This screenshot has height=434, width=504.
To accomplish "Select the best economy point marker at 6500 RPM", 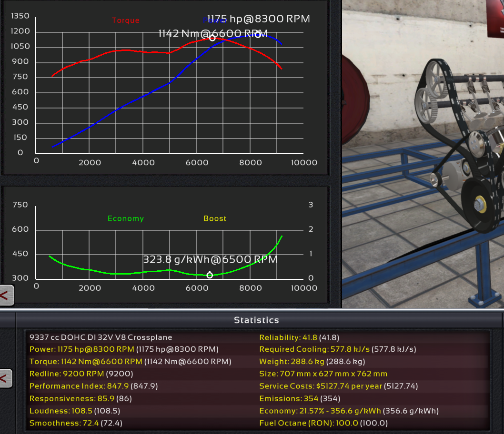I will click(x=210, y=275).
